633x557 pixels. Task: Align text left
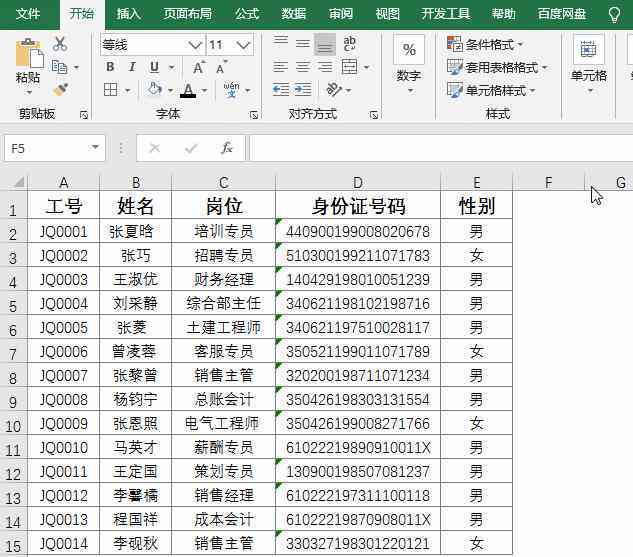click(x=281, y=67)
